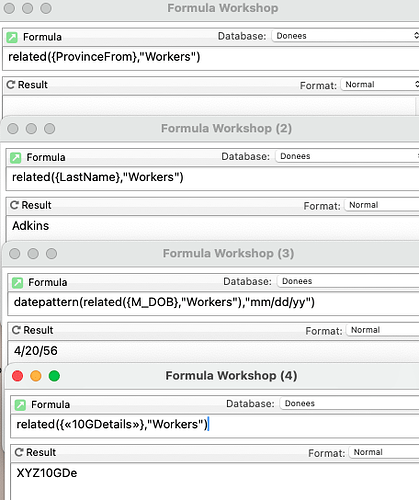The height and width of the screenshot is (500, 419).
Task: Open Database dropdown in Formula Workshop (4)
Action: [350, 404]
